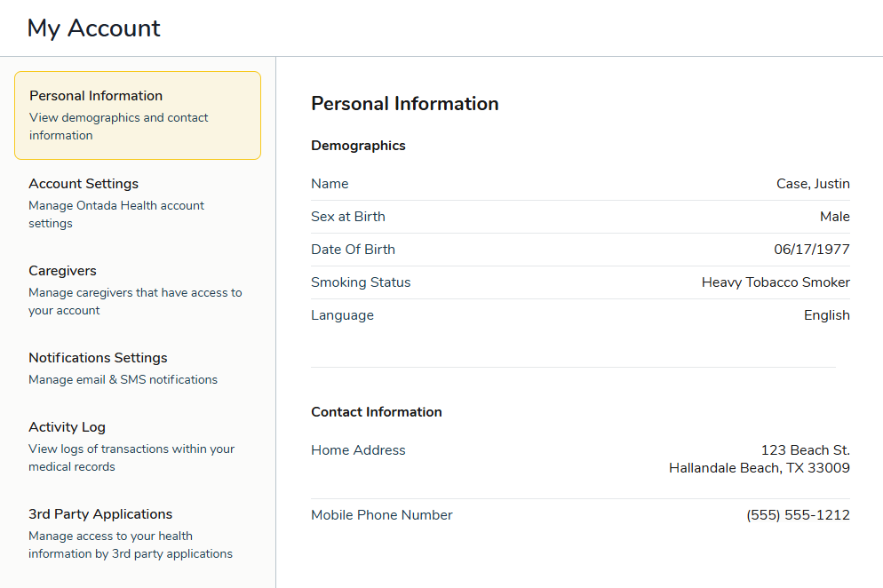
Task: Click the Mobile Phone Number label
Action: (381, 514)
